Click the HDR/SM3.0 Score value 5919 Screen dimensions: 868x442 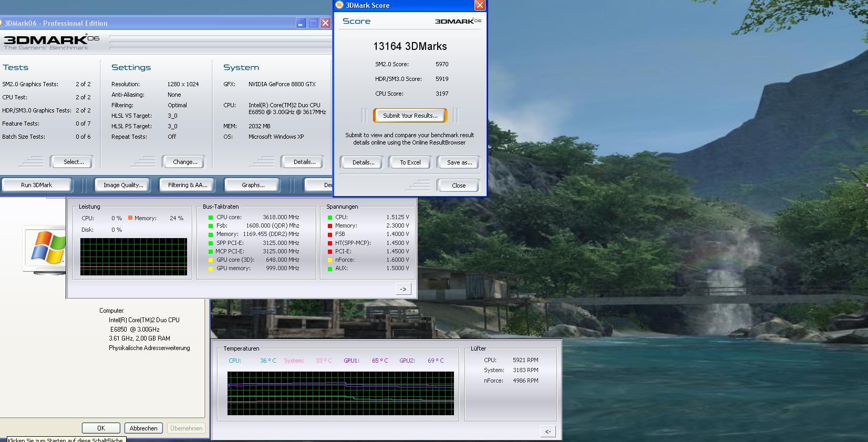tap(442, 79)
